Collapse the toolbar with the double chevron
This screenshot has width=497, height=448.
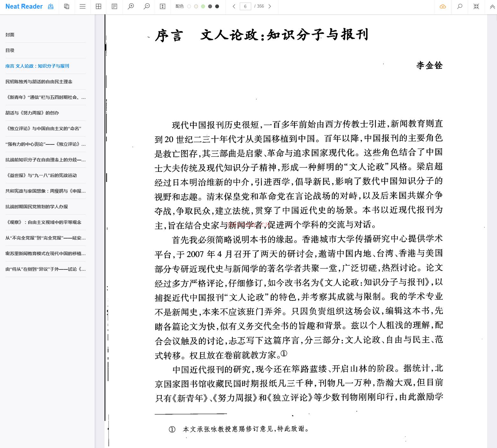tap(492, 6)
